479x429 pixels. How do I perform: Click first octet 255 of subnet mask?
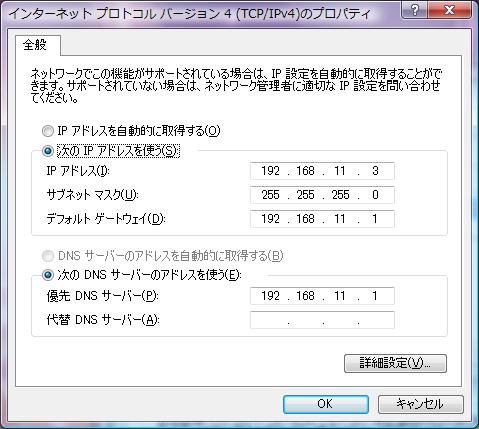pyautogui.click(x=270, y=195)
